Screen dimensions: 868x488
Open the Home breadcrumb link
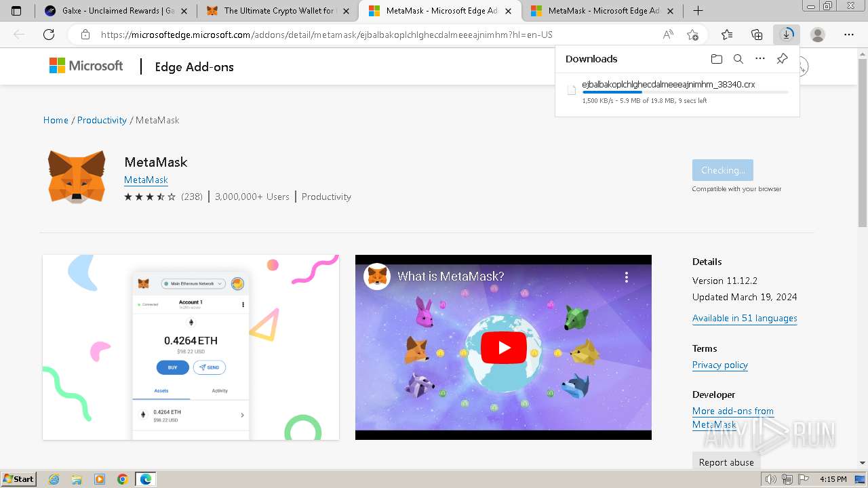[x=56, y=120]
